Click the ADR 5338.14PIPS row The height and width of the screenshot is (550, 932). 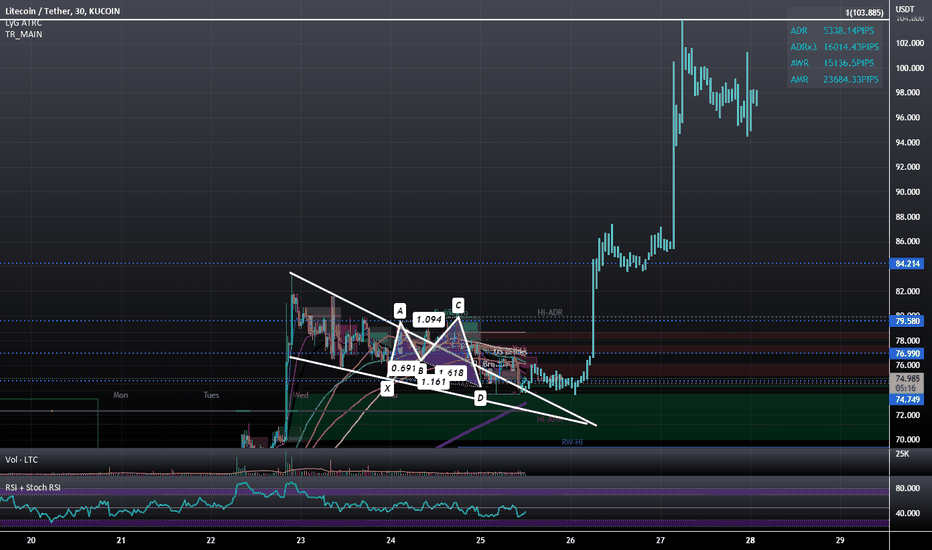pyautogui.click(x=832, y=30)
